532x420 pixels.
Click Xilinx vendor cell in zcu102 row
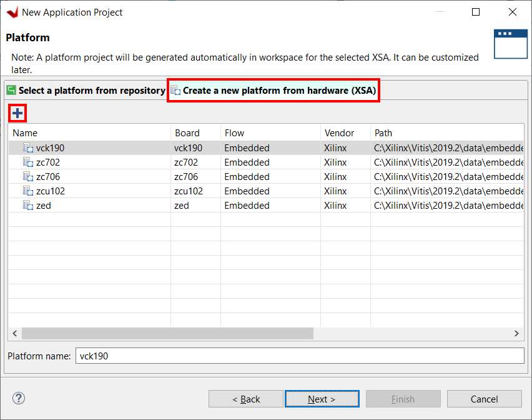coord(335,191)
